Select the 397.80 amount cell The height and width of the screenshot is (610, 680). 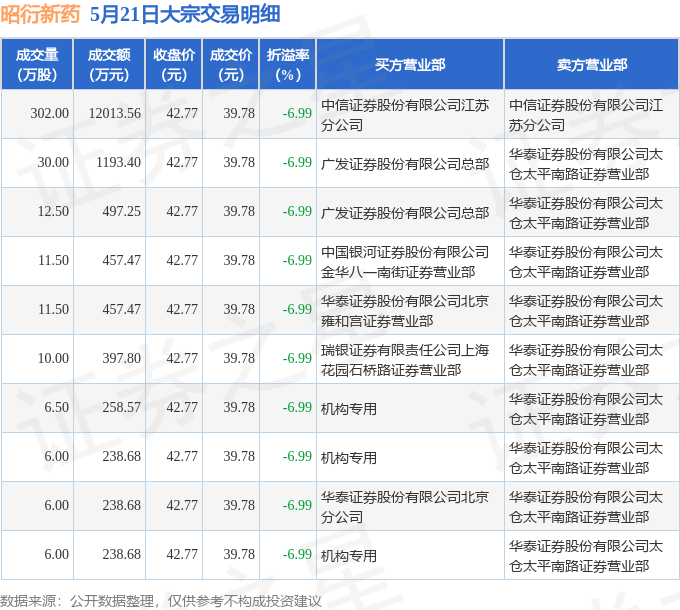tap(109, 359)
